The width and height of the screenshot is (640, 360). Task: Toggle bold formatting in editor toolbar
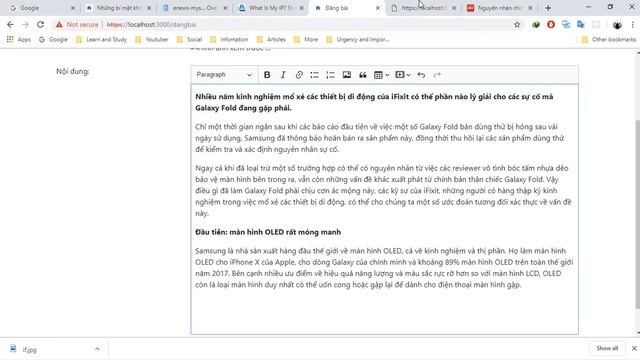click(x=267, y=75)
